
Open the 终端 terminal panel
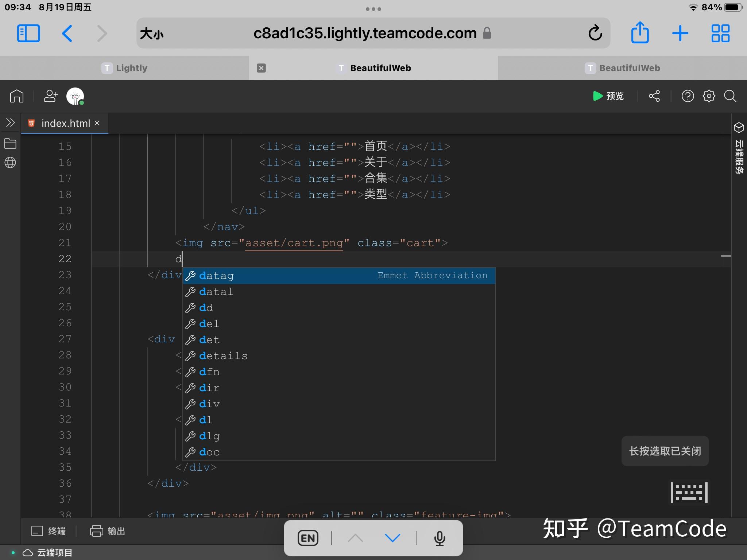click(x=49, y=531)
